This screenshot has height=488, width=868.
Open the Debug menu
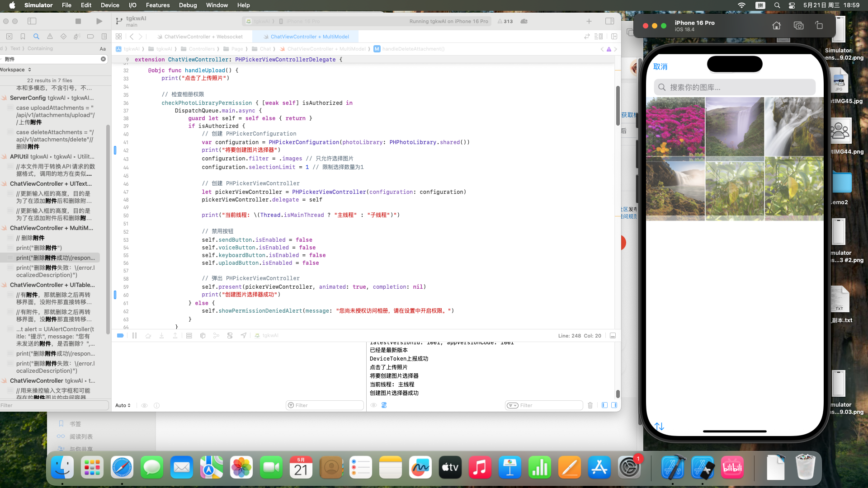pyautogui.click(x=188, y=5)
